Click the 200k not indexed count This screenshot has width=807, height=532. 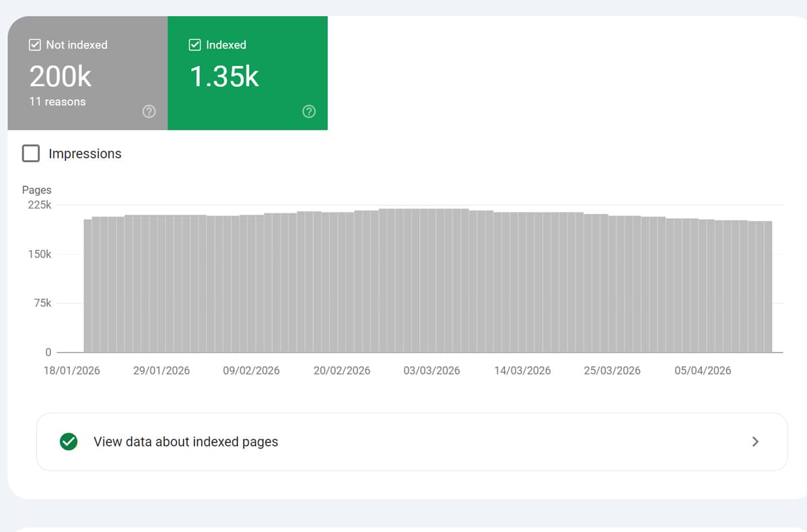[x=60, y=76]
